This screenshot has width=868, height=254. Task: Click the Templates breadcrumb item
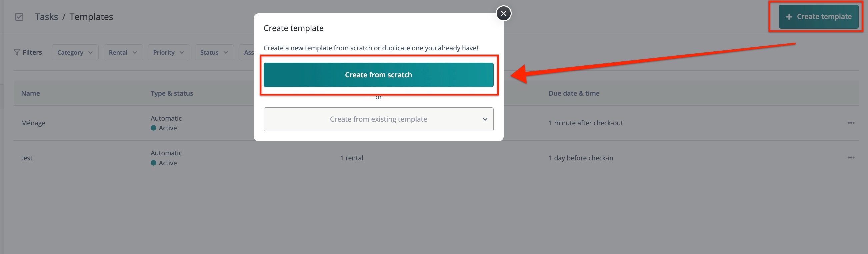(x=91, y=17)
